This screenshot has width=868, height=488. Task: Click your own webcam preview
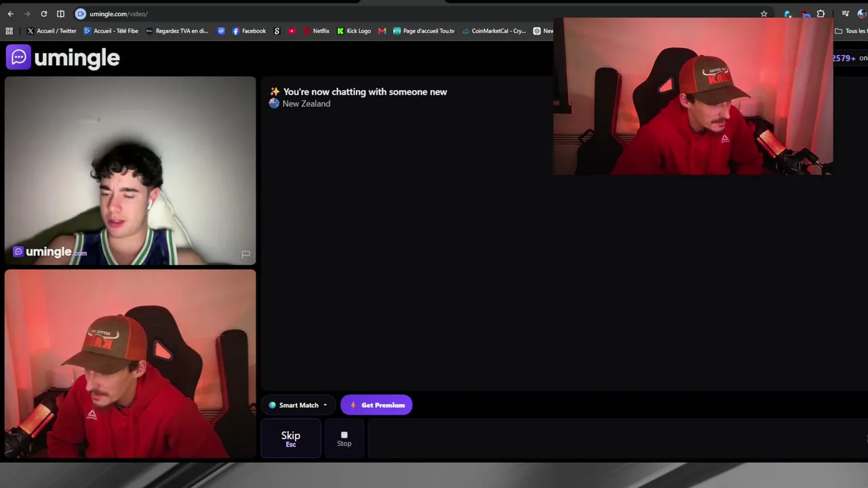(x=130, y=364)
